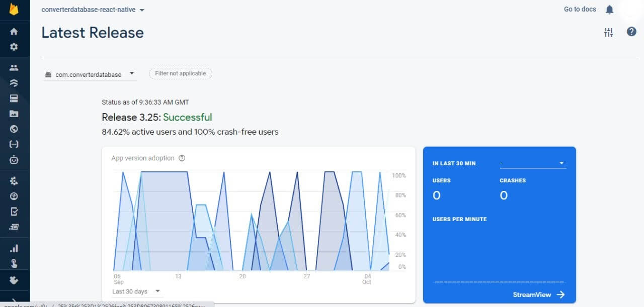Click the notifications bell icon
The image size is (644, 307).
(x=609, y=10)
